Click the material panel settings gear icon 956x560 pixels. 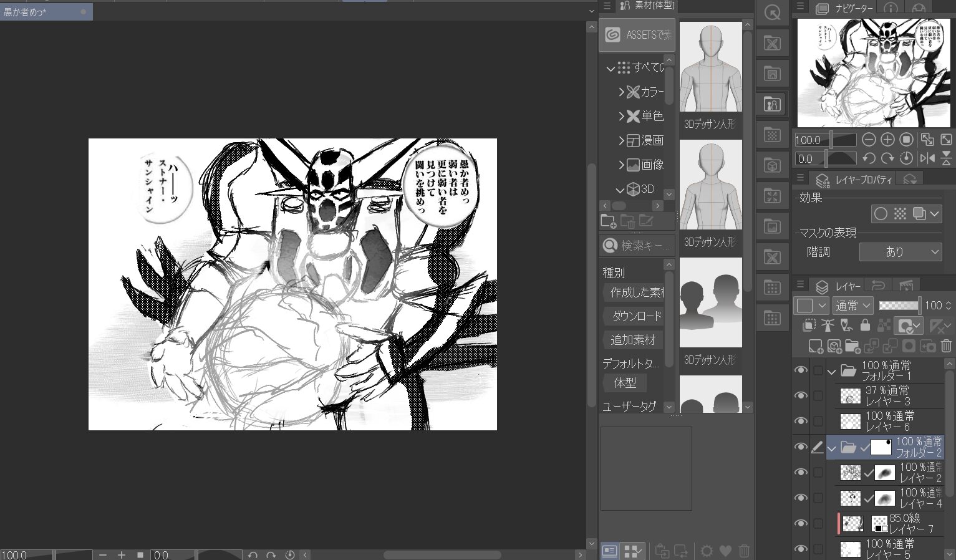point(707,551)
